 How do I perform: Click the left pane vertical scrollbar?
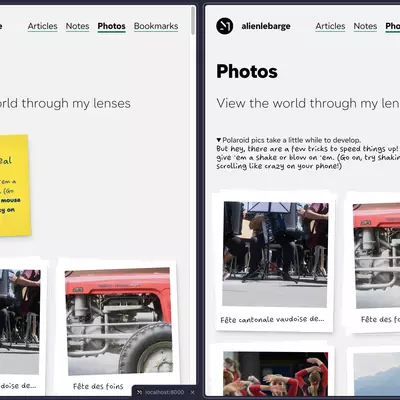click(x=193, y=21)
